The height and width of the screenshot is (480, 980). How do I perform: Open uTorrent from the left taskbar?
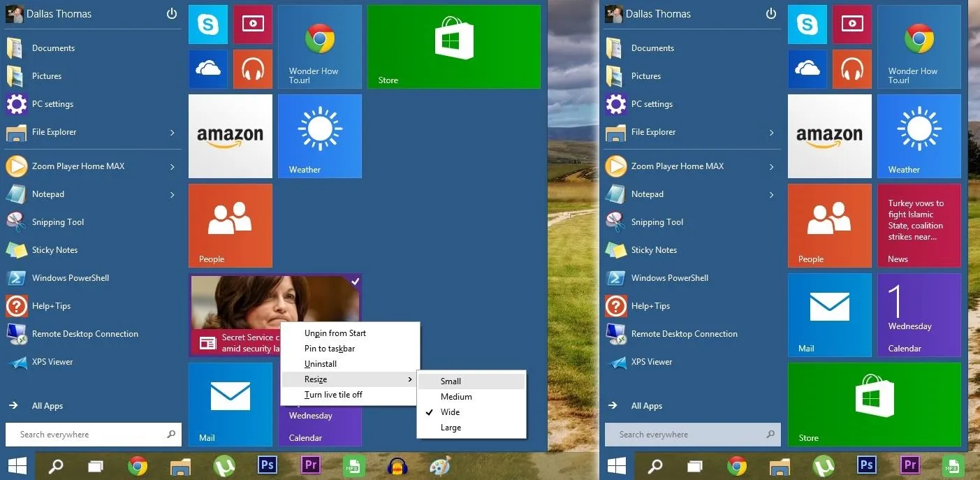[x=224, y=465]
